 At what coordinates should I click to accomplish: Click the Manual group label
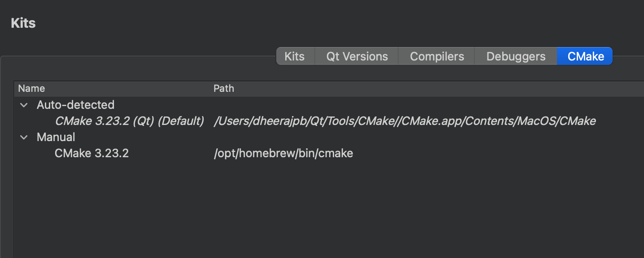[56, 137]
